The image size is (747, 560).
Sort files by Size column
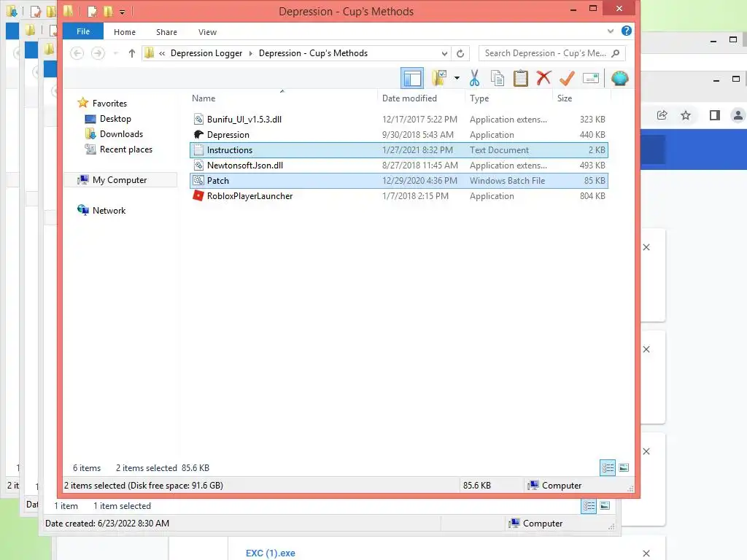tap(565, 98)
